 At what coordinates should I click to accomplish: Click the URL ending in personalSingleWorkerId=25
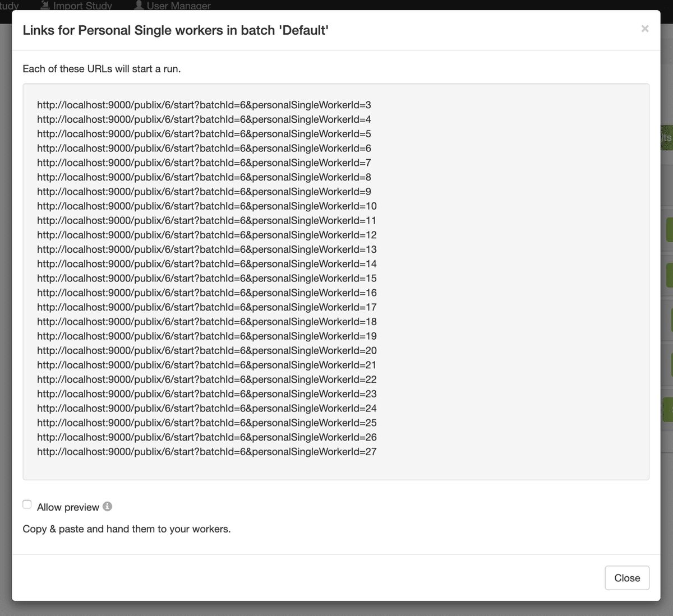(206, 423)
